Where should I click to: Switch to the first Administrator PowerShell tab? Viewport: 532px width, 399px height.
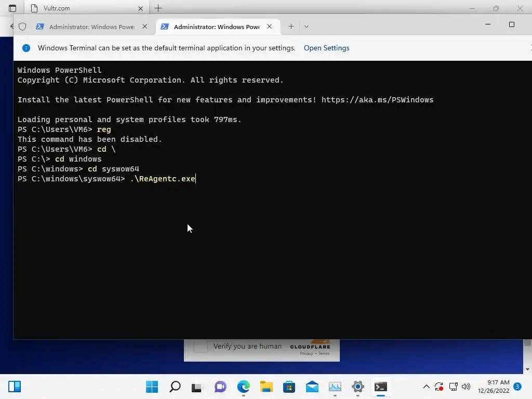(91, 26)
